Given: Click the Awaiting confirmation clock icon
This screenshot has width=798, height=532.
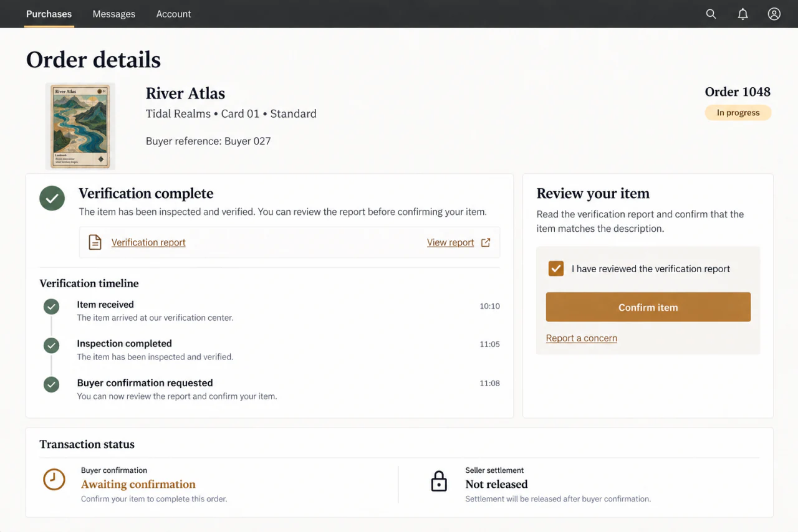Looking at the screenshot, I should click(x=54, y=479).
